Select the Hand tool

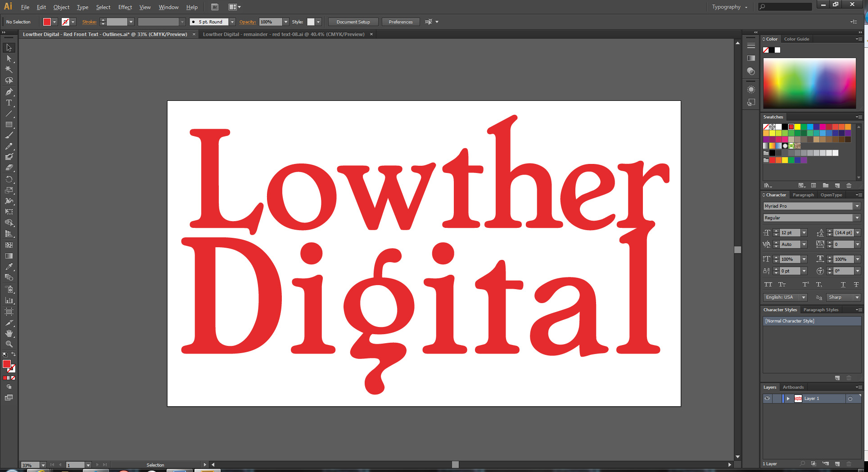tap(9, 333)
